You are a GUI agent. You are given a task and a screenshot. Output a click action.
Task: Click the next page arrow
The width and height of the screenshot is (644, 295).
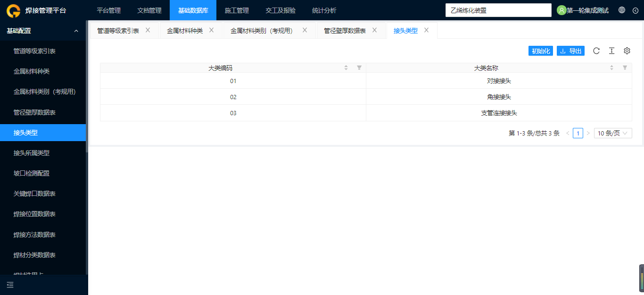588,134
